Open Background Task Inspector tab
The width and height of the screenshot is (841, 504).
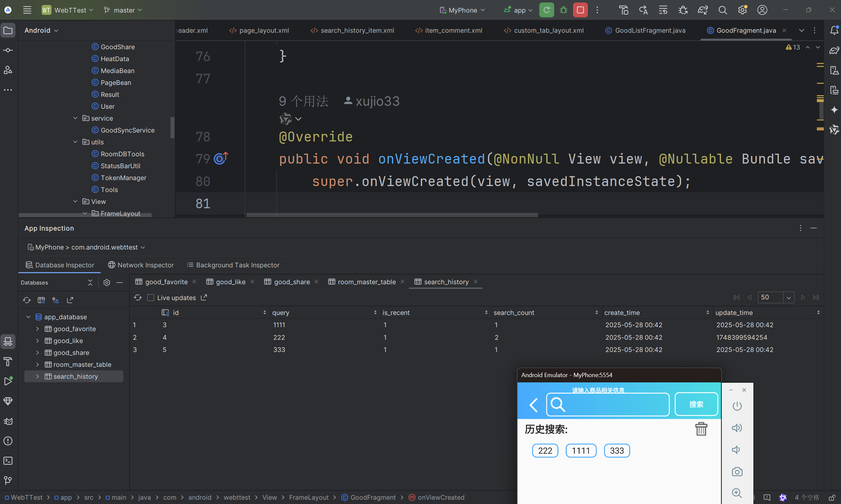[x=233, y=265]
